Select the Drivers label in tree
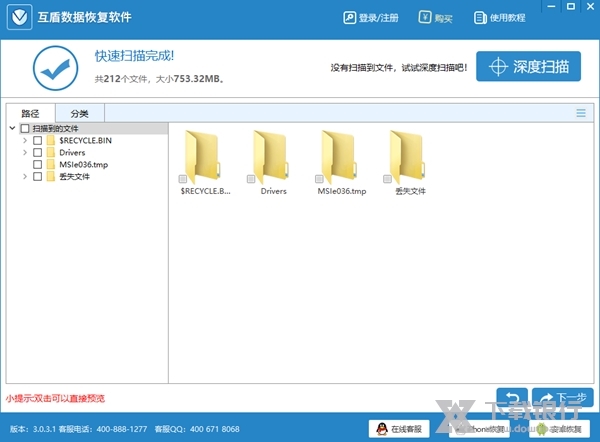 [72, 152]
